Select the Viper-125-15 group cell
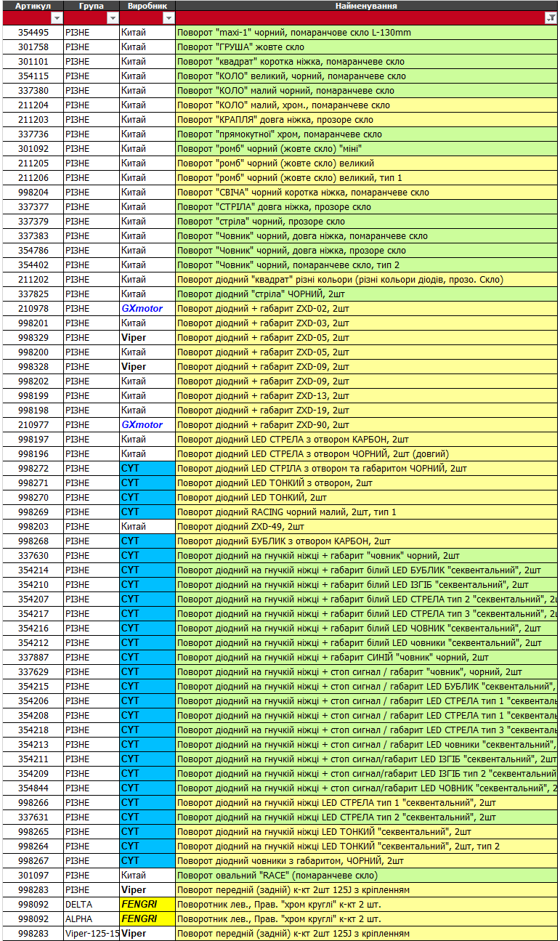This screenshot has width=560, height=941. (92, 934)
